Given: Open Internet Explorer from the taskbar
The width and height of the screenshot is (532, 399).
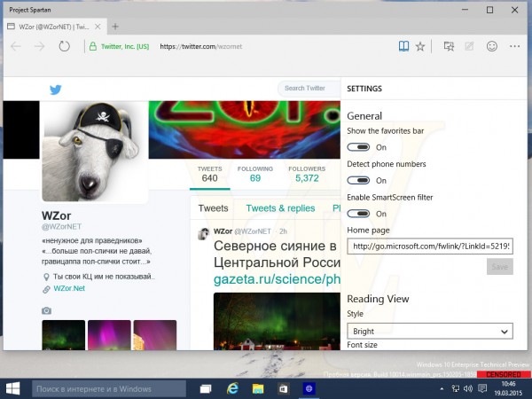Looking at the screenshot, I should click(233, 388).
